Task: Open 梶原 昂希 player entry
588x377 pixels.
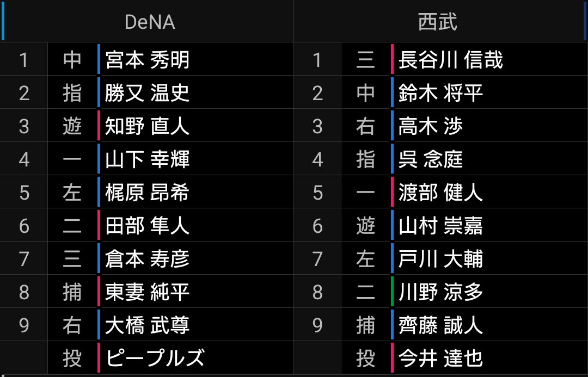Action: pos(147,192)
